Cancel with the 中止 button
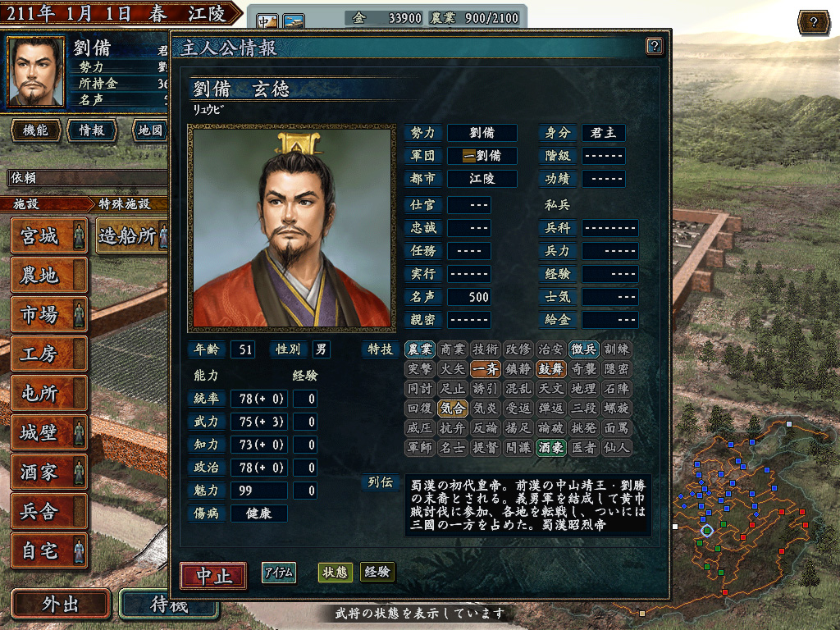Viewport: 840px width, 630px height. tap(214, 576)
